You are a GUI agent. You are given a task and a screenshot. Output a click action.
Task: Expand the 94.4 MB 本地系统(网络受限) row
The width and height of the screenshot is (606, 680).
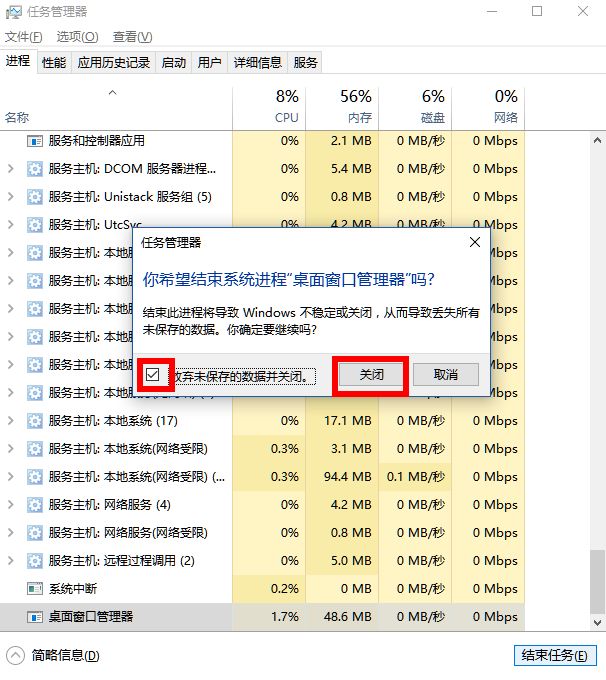(11, 477)
